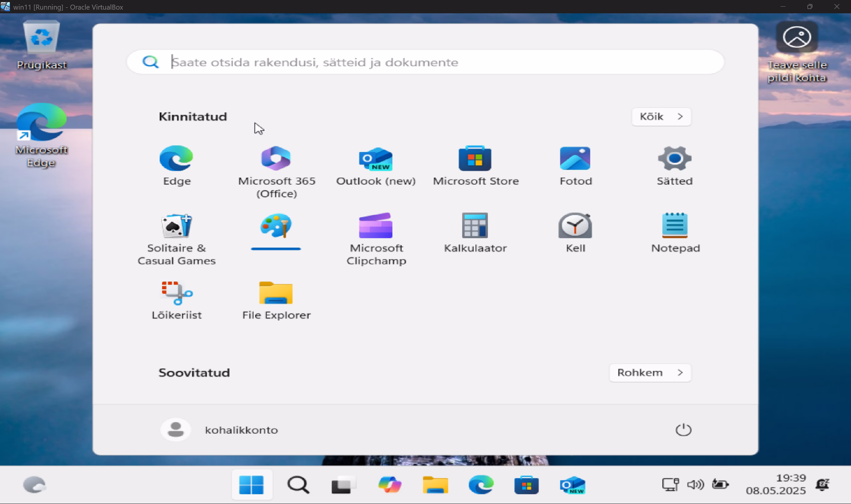The width and height of the screenshot is (851, 504).
Task: Select Prügikast recycle bin on desktop
Action: 42,45
